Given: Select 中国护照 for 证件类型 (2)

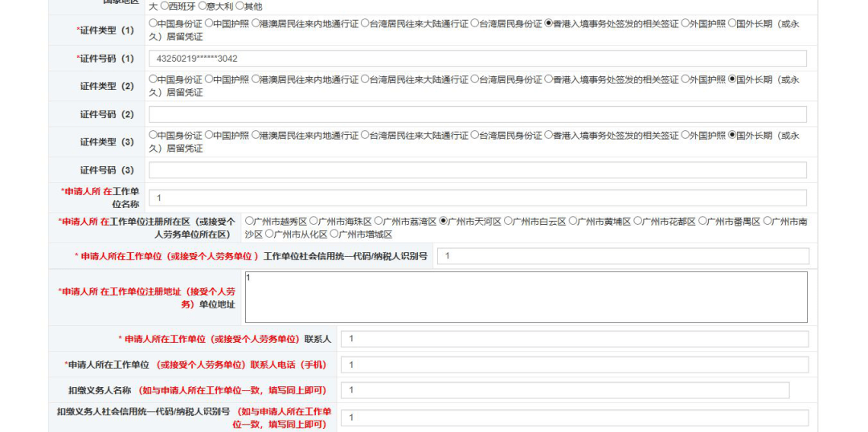Looking at the screenshot, I should [x=209, y=79].
